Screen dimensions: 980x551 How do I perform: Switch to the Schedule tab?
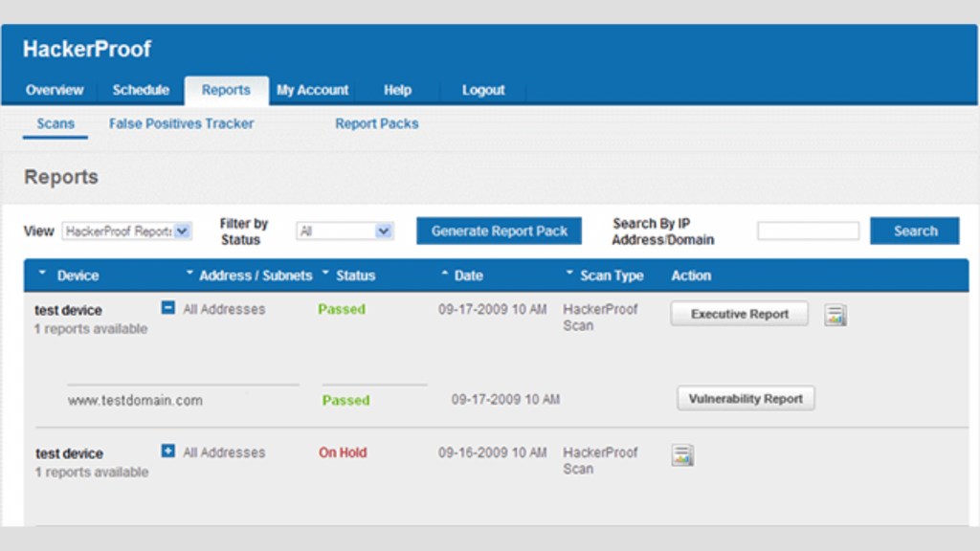[142, 90]
